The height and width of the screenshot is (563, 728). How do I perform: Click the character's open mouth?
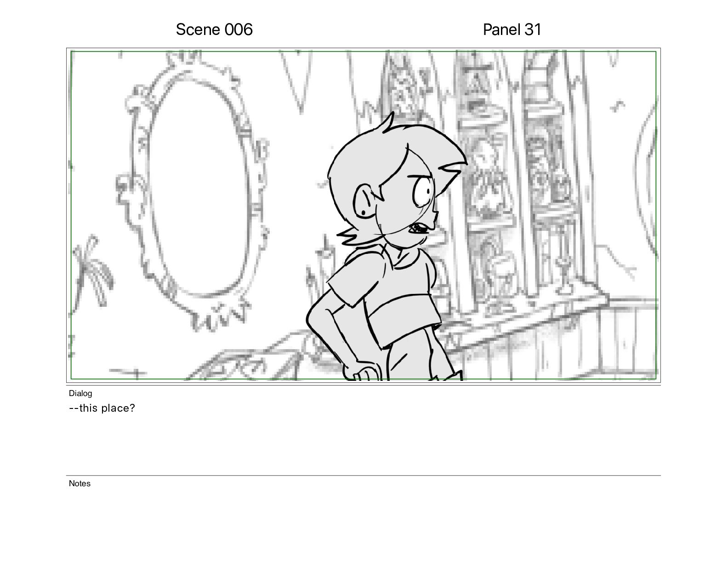[421, 228]
